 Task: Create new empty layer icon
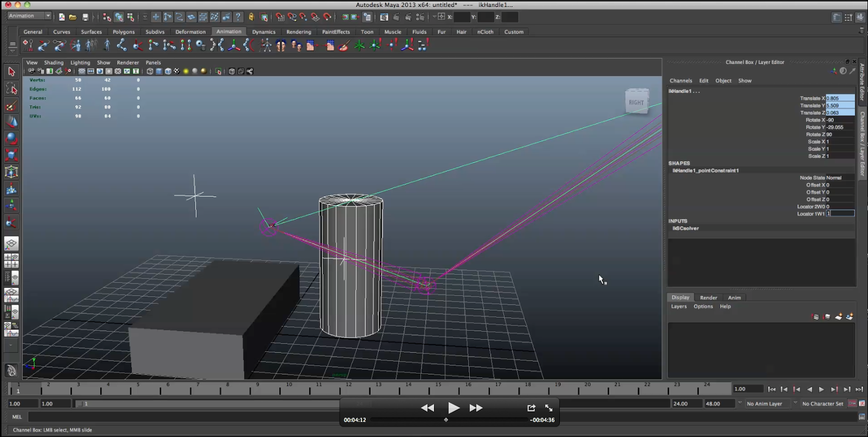(x=839, y=316)
